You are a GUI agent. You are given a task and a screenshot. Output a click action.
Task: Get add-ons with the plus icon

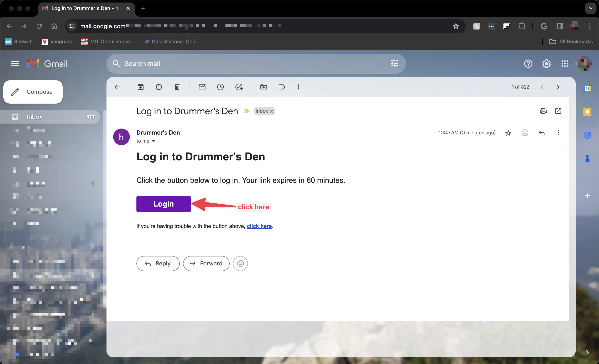click(x=587, y=196)
